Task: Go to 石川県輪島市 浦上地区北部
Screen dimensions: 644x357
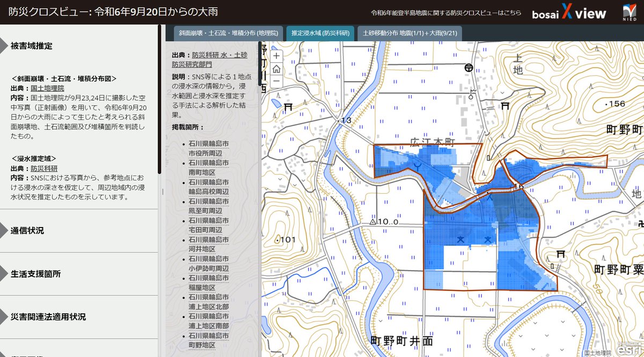Action: pyautogui.click(x=209, y=302)
